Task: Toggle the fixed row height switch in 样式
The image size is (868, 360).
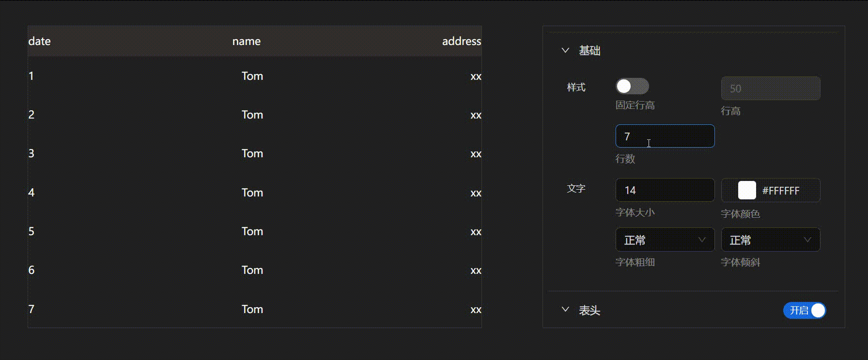Action: coord(632,86)
